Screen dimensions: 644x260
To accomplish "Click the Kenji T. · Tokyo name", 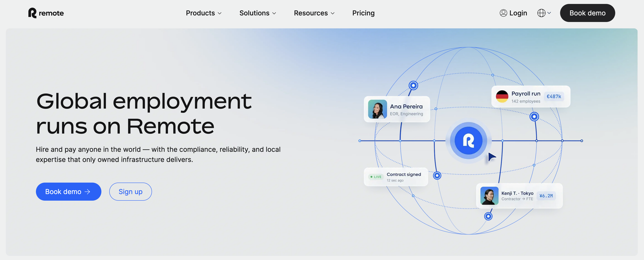I will (x=517, y=193).
